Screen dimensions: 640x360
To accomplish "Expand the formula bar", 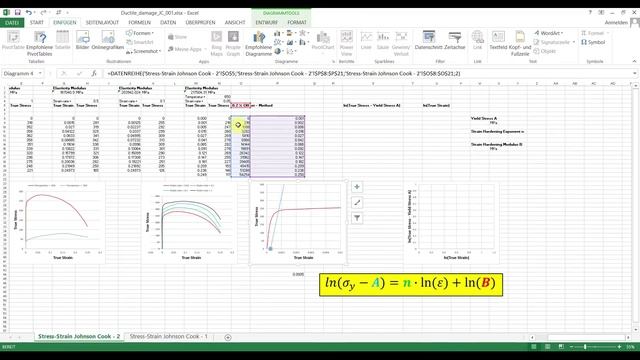I will (x=635, y=73).
